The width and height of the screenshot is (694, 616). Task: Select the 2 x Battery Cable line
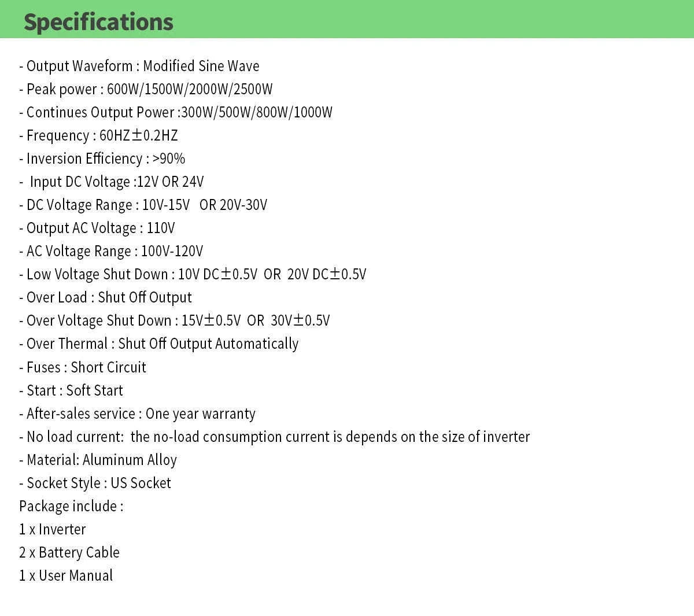click(69, 552)
